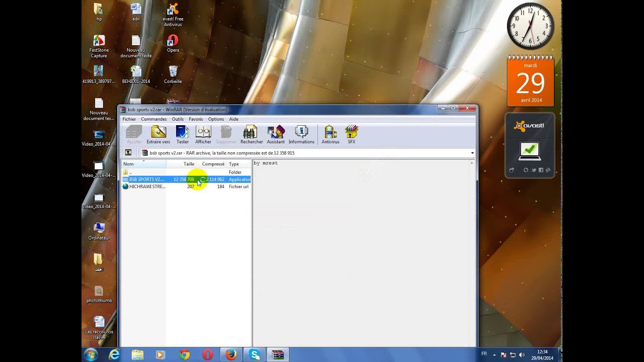Click the Skype taskbar button
This screenshot has height=362, width=644.
(255, 354)
